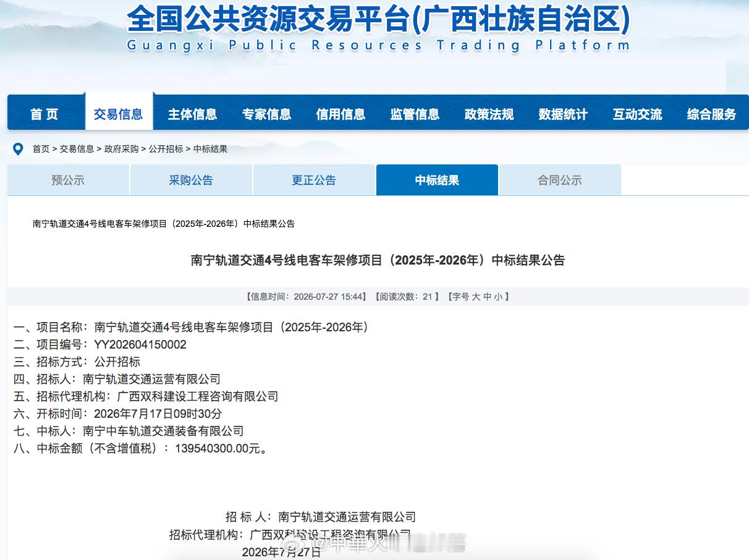Click 交易信息 breadcrumb link
Image resolution: width=749 pixels, height=560 pixels.
point(77,149)
